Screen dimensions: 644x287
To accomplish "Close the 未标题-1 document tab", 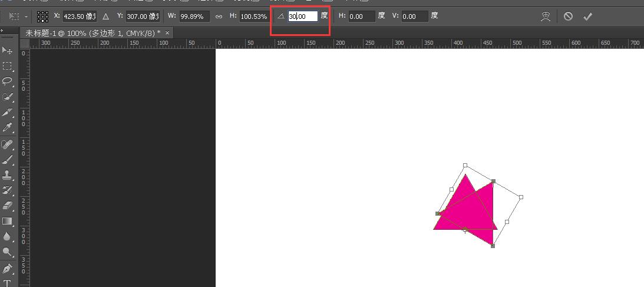I will (167, 32).
